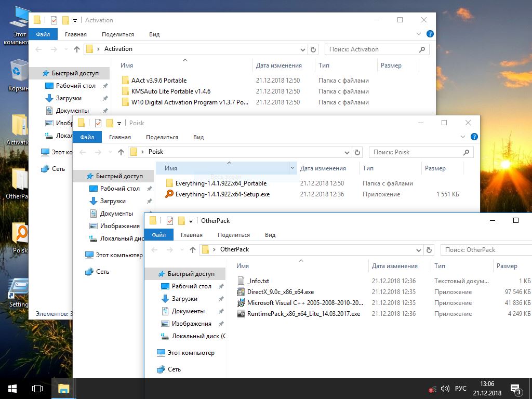Click the РУС input language indicator
The image size is (532, 399).
point(461,389)
